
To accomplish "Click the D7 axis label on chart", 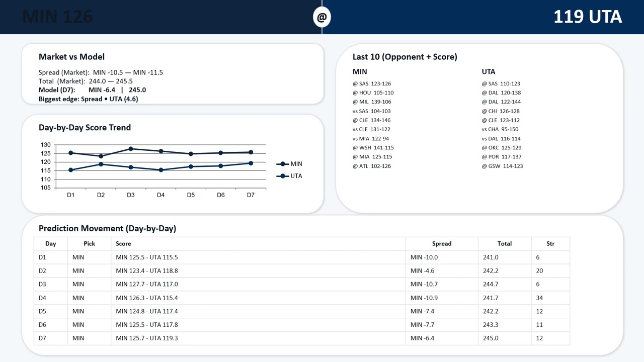I will point(251,195).
